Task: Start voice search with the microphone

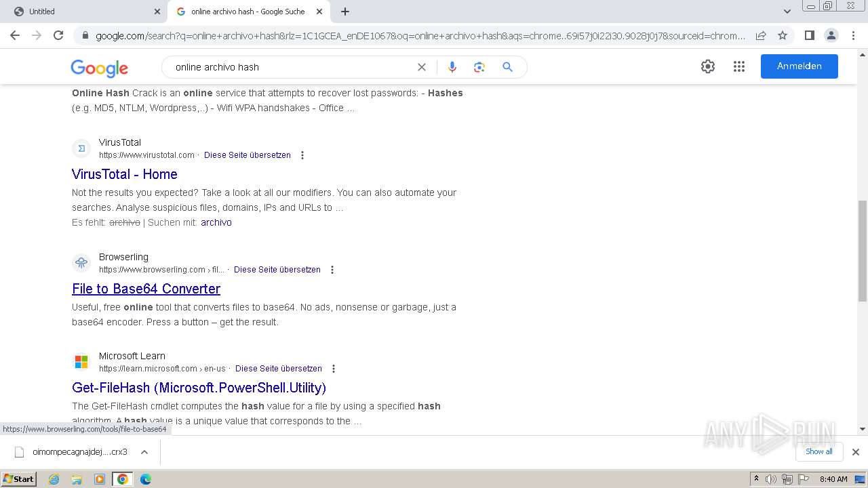Action: 452,67
